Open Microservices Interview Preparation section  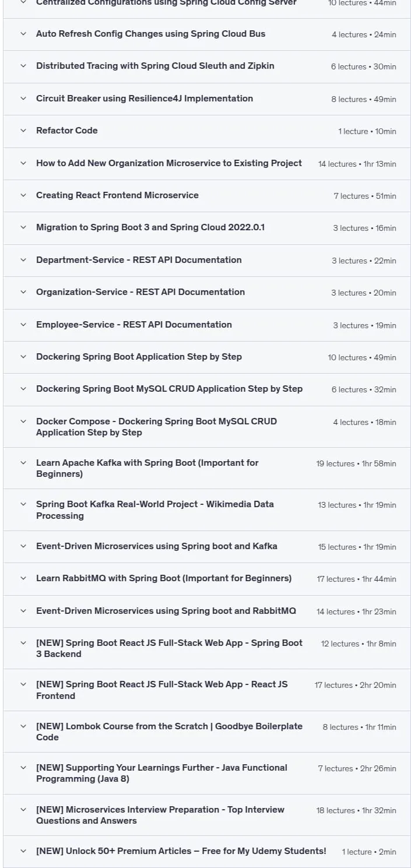pos(207,815)
